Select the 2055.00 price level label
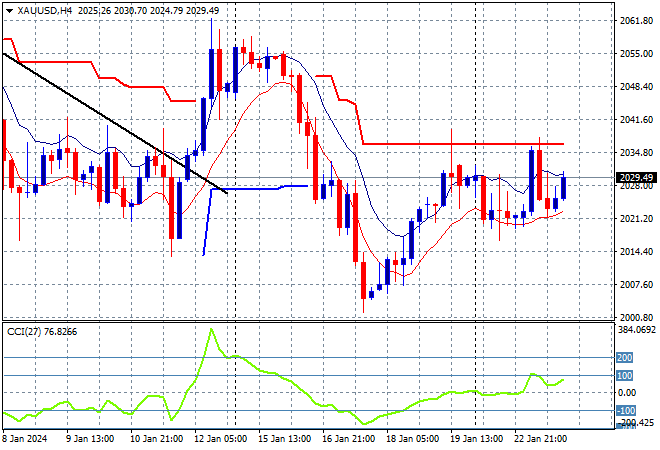Image resolution: width=660 pixels, height=450 pixels. click(x=636, y=54)
